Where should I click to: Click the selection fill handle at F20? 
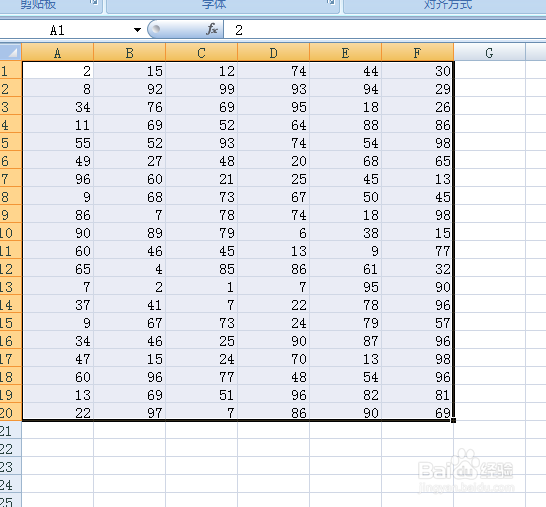[453, 421]
